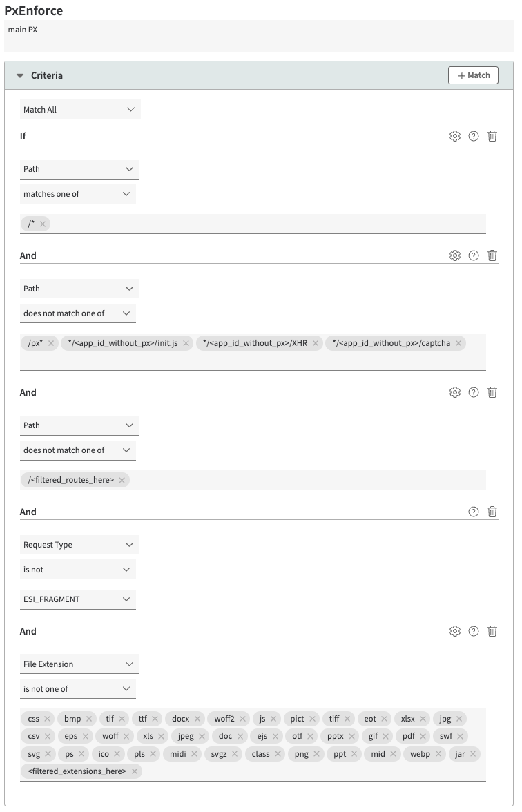Remove the /<filtered_routes_here> tag
Screen dimensions: 522x812
122,480
